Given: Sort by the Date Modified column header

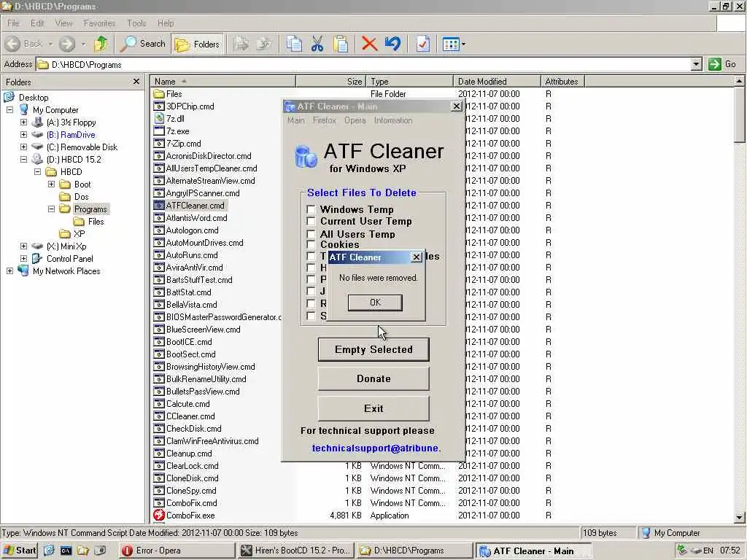Looking at the screenshot, I should click(x=497, y=82).
